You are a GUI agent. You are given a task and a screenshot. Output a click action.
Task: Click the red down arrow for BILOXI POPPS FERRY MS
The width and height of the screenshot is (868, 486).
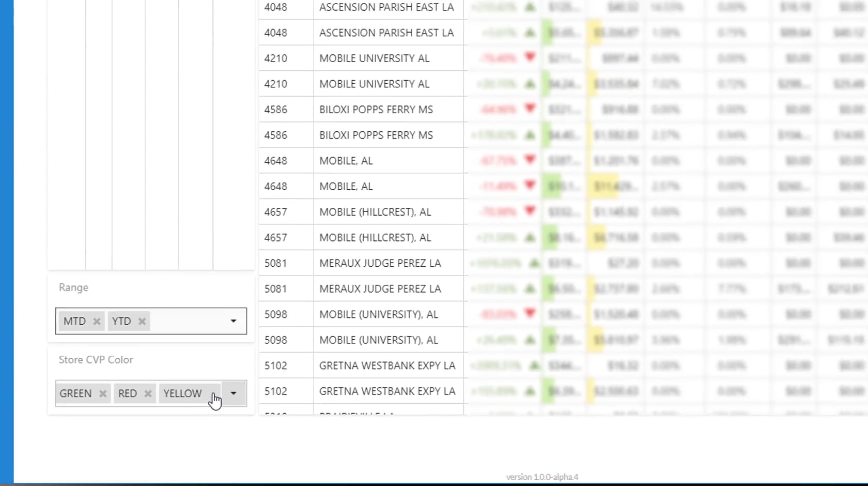[530, 109]
